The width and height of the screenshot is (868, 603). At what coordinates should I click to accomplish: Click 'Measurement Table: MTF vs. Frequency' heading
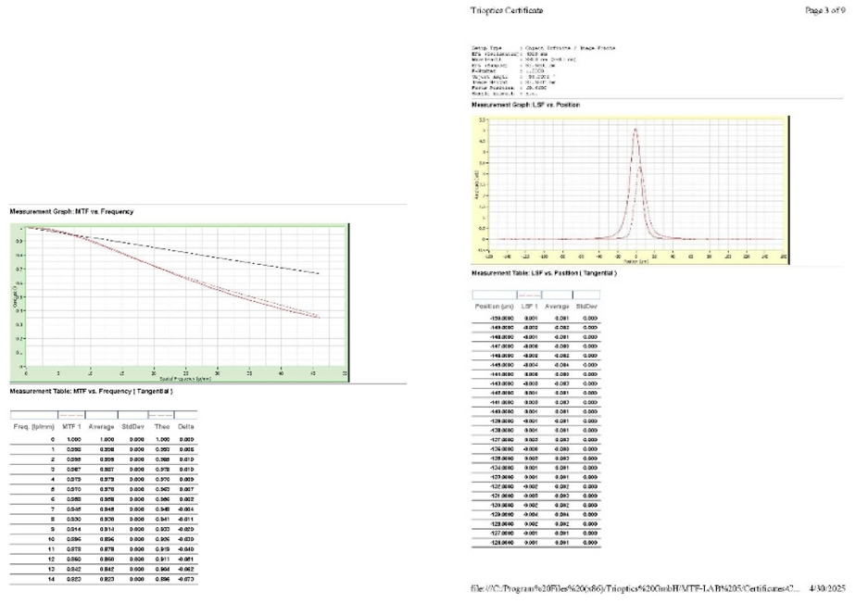[x=91, y=390]
